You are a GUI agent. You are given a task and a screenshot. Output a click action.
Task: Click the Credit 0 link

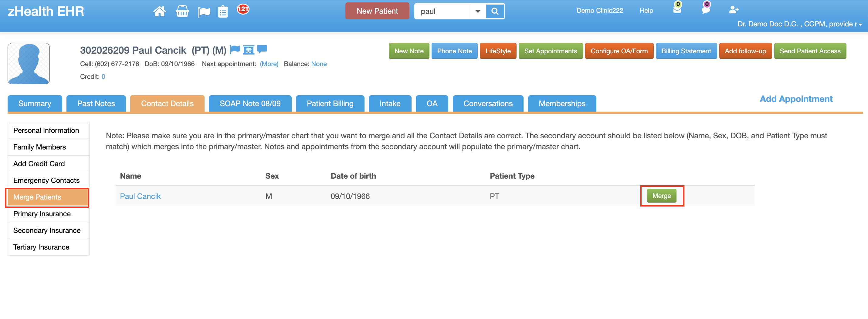(103, 77)
